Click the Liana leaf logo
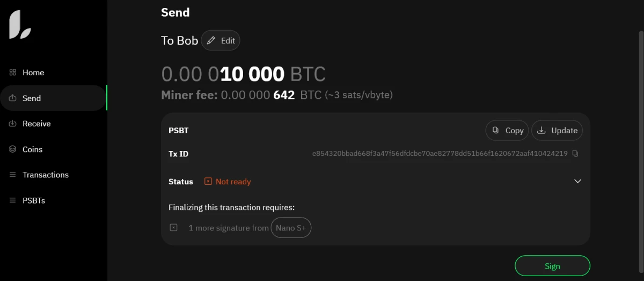644x281 pixels. coord(20,25)
